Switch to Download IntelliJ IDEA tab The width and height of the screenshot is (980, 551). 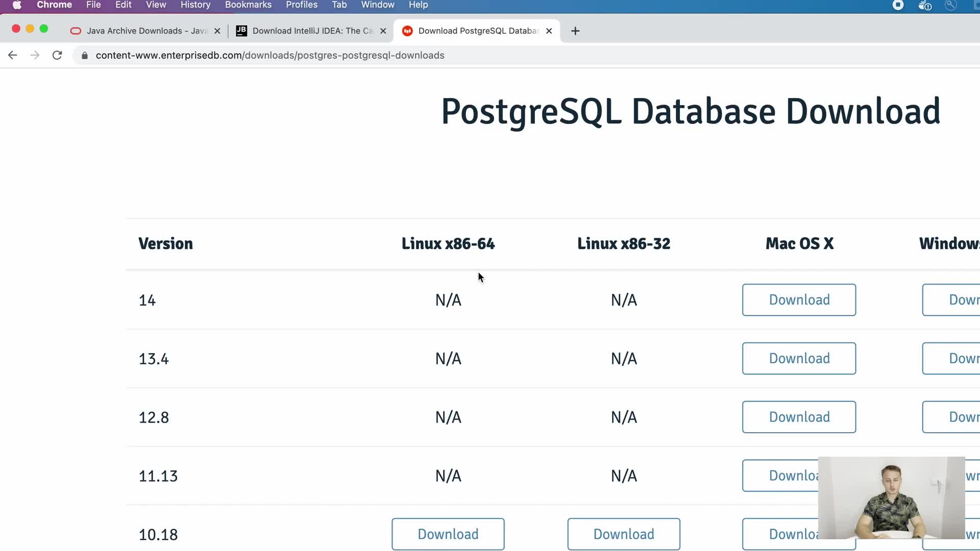[x=312, y=31]
